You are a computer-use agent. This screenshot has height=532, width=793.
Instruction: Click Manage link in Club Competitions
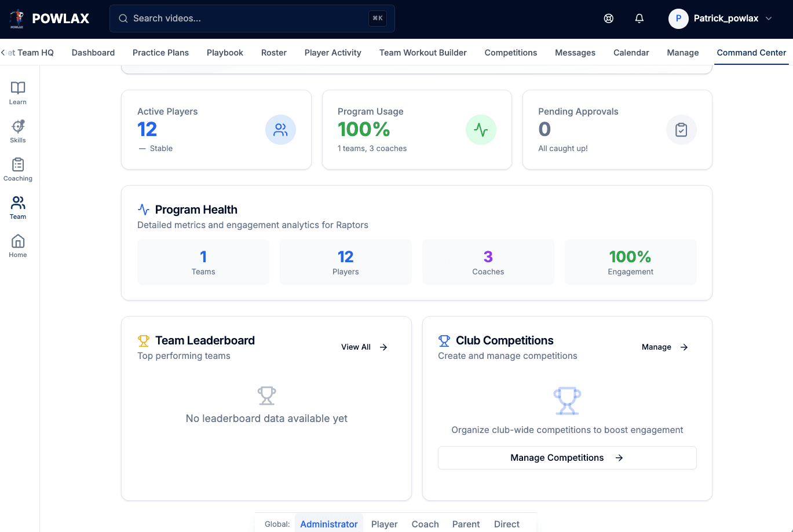click(665, 347)
